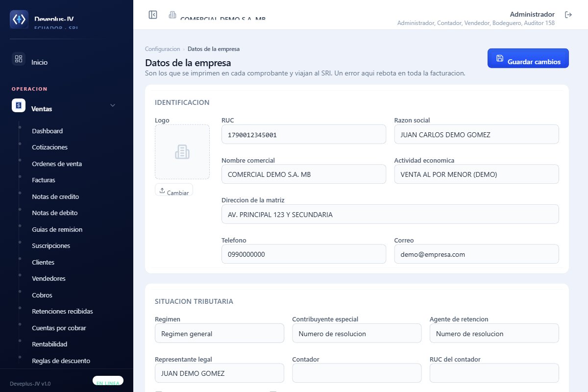
Task: Click into the Contador field
Action: 357,373
